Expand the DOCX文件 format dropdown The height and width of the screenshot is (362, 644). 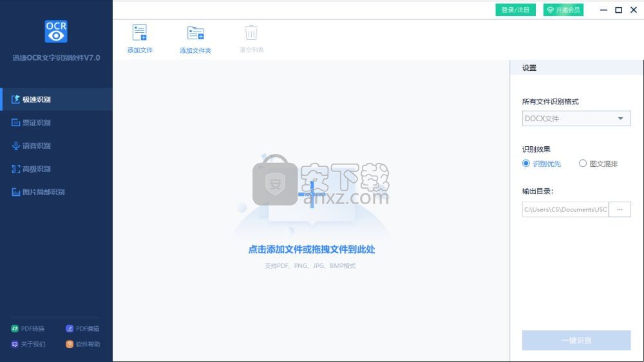coord(576,119)
